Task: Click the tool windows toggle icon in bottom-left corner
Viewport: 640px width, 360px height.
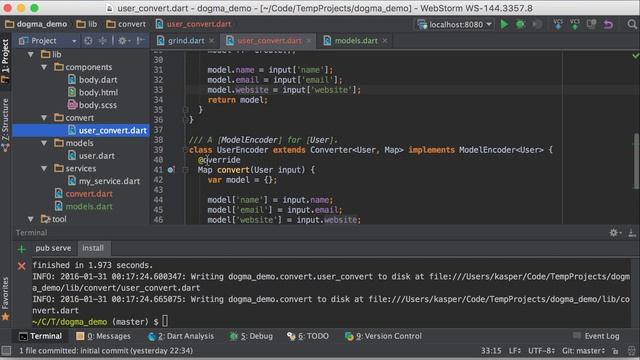Action: tap(7, 351)
